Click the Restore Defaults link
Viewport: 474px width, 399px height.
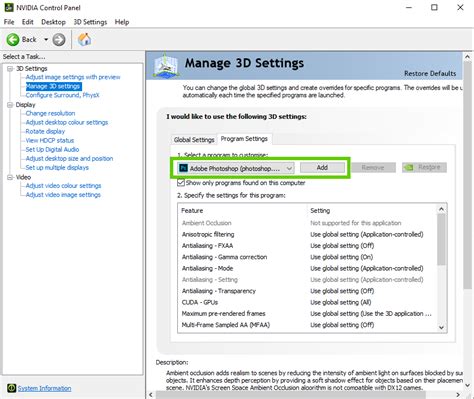(430, 73)
